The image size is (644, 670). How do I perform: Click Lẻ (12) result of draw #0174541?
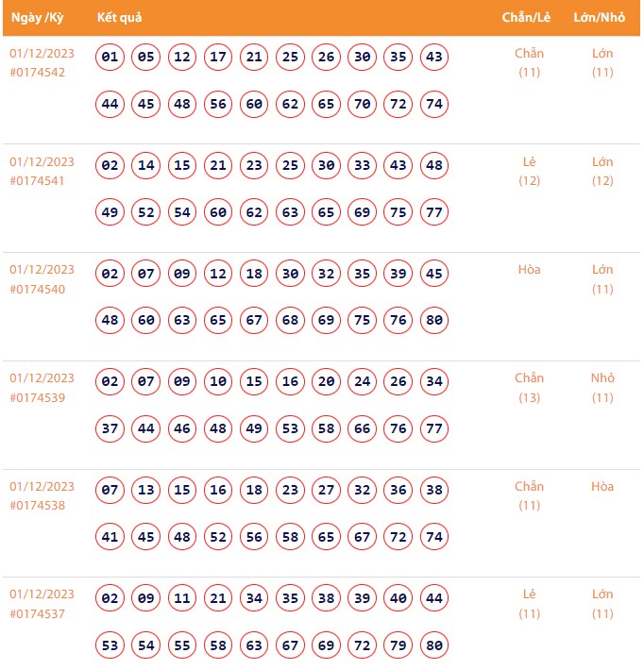[x=530, y=171]
